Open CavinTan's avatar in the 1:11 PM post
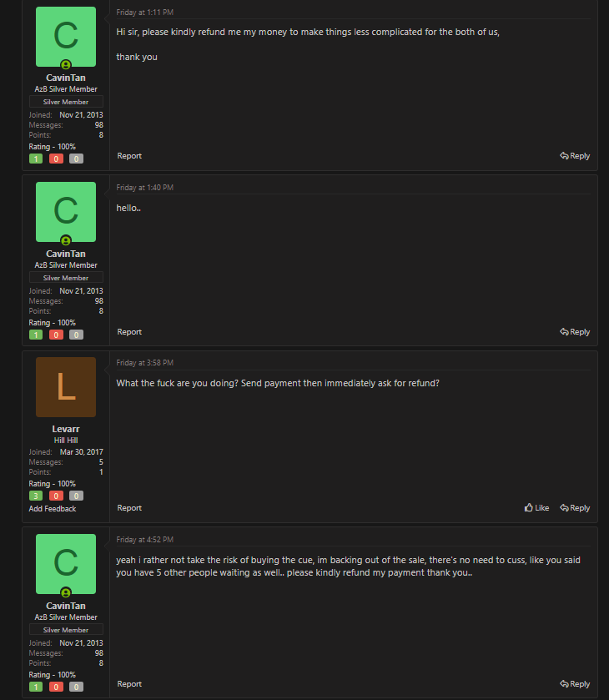The width and height of the screenshot is (609, 700). [66, 37]
